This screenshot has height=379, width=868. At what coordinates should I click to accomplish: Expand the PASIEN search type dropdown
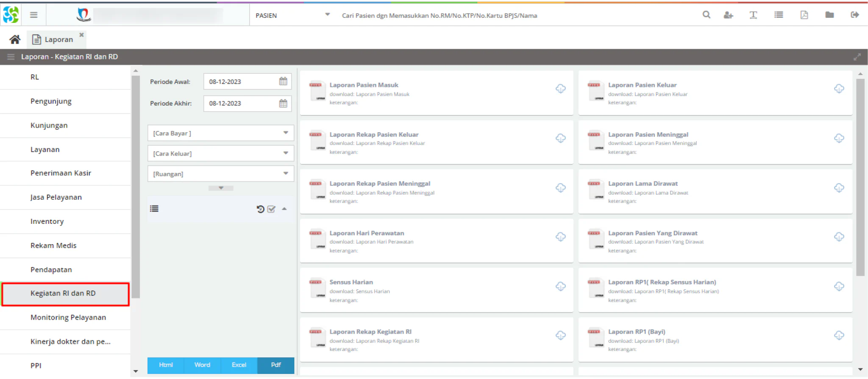click(292, 15)
